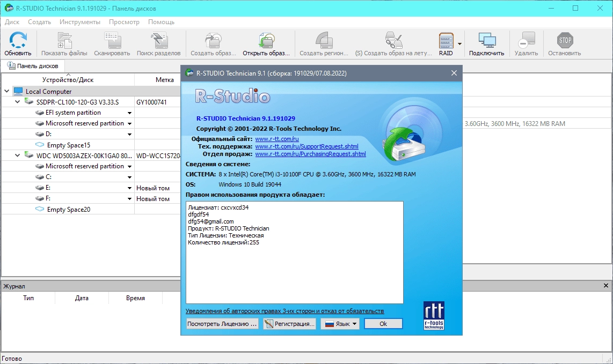Open dropdown arrow for F: partition
Viewport: 613px width, 364px height.
(129, 199)
